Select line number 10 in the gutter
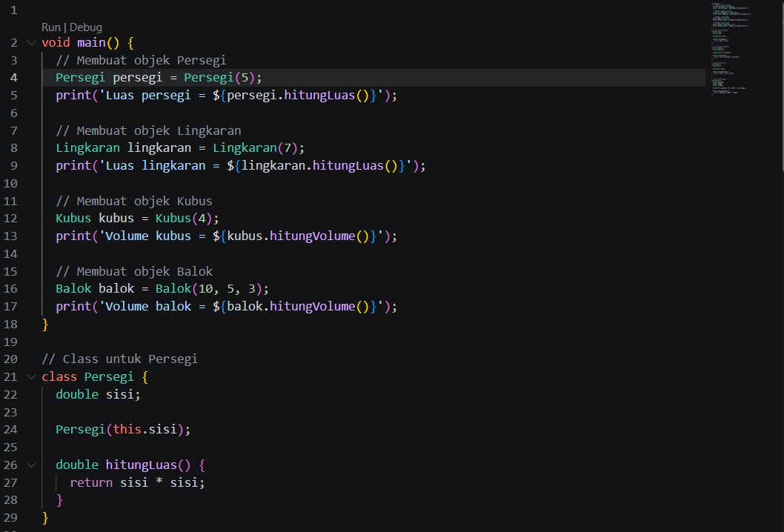 coord(10,184)
